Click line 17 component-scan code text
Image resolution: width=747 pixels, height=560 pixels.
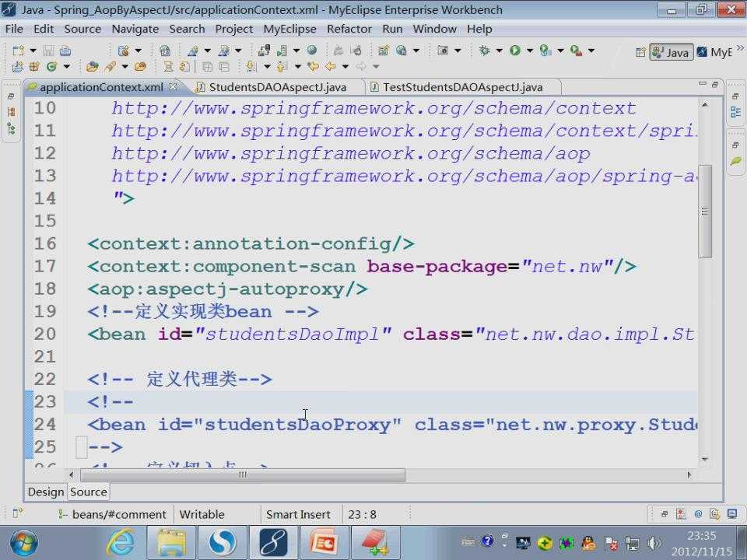click(x=362, y=267)
